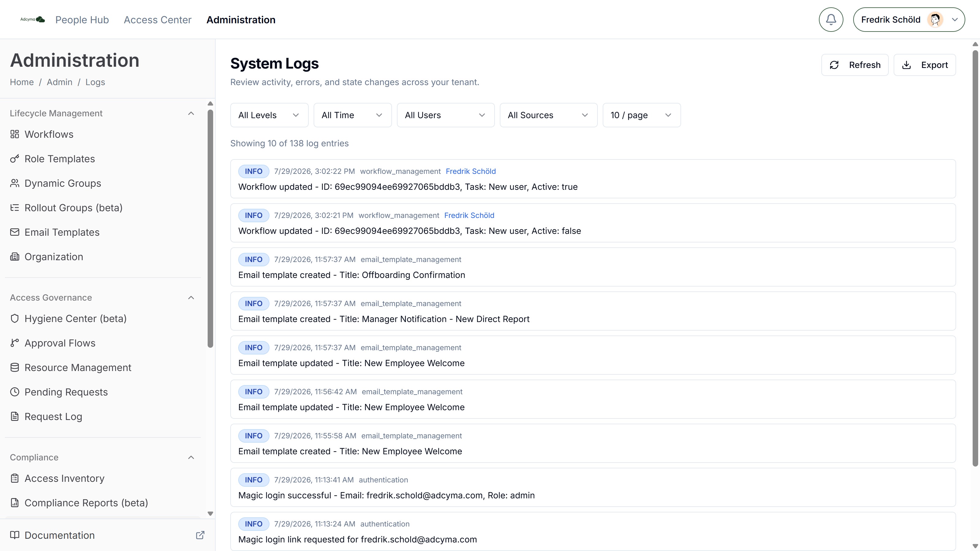Image resolution: width=980 pixels, height=551 pixels.
Task: Open the notifications bell
Action: (x=831, y=20)
